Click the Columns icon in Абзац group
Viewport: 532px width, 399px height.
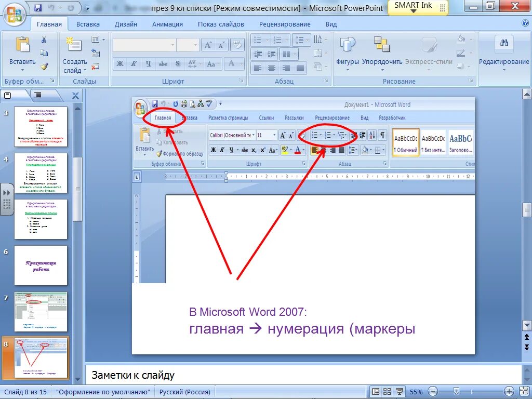pos(287,54)
